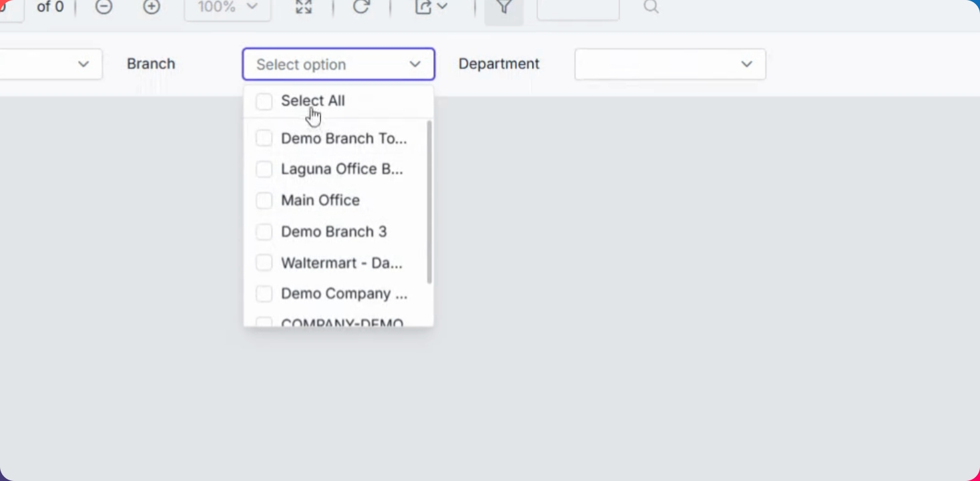Open the 100% zoom level dropdown
Viewport: 980px width, 481px height.
click(x=228, y=7)
